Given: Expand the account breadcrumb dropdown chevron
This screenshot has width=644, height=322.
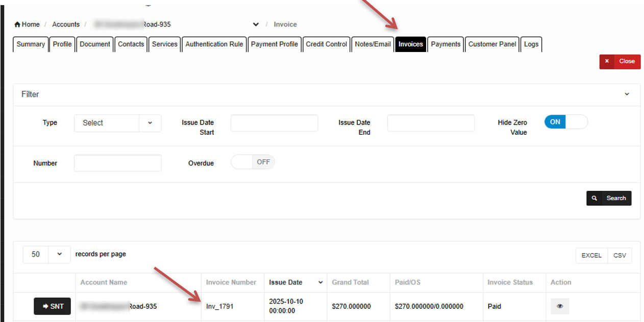Looking at the screenshot, I should point(256,24).
